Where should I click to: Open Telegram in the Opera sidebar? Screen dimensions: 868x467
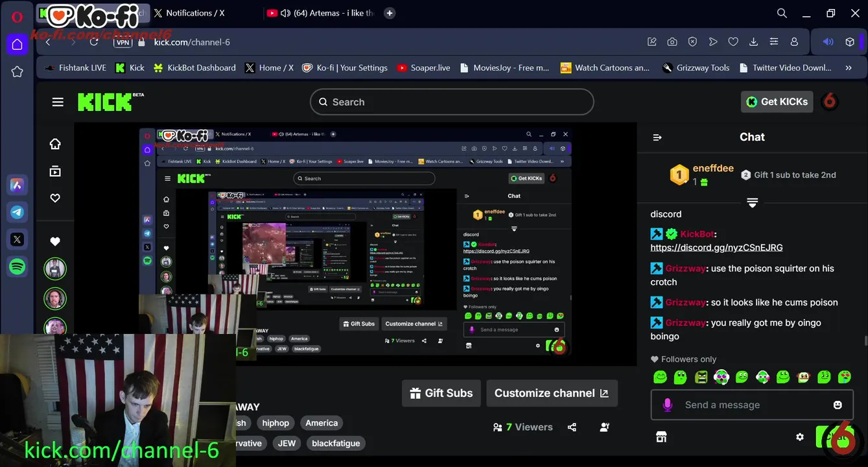[x=18, y=212]
